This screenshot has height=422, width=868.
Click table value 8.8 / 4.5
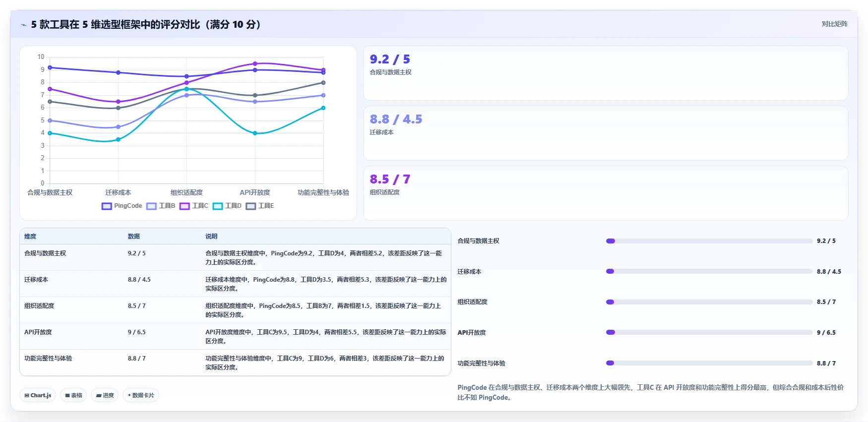click(x=139, y=280)
